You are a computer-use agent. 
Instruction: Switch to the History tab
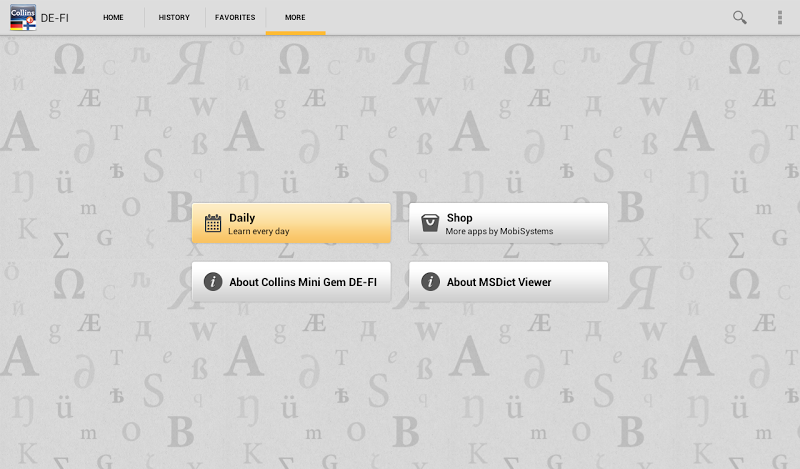[x=174, y=17]
